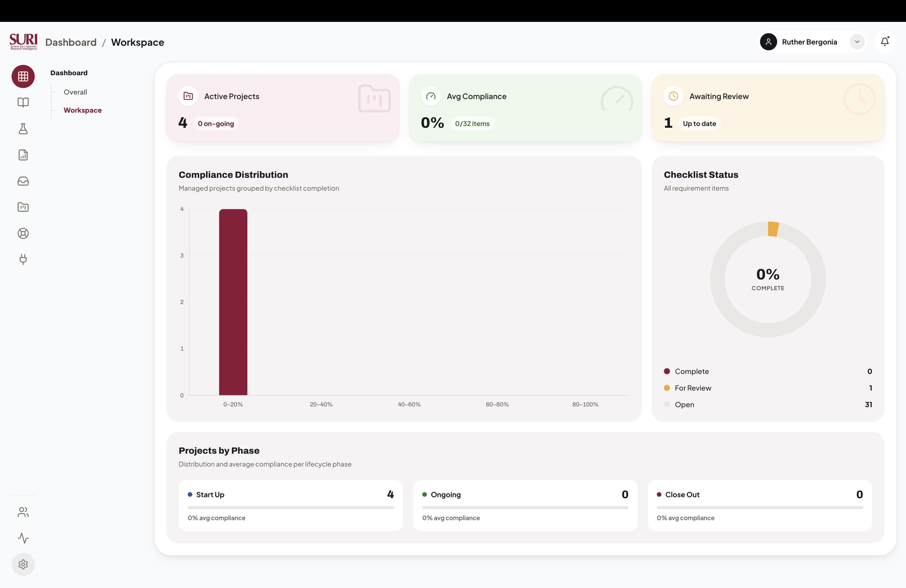This screenshot has width=906, height=588.
Task: Click the Avg Compliance gauge icon
Action: click(x=431, y=96)
